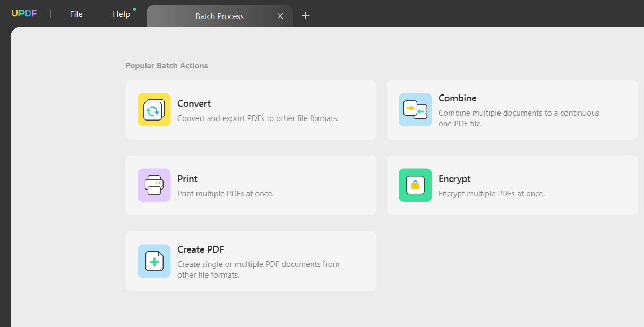
Task: Open the Help menu
Action: tap(121, 14)
